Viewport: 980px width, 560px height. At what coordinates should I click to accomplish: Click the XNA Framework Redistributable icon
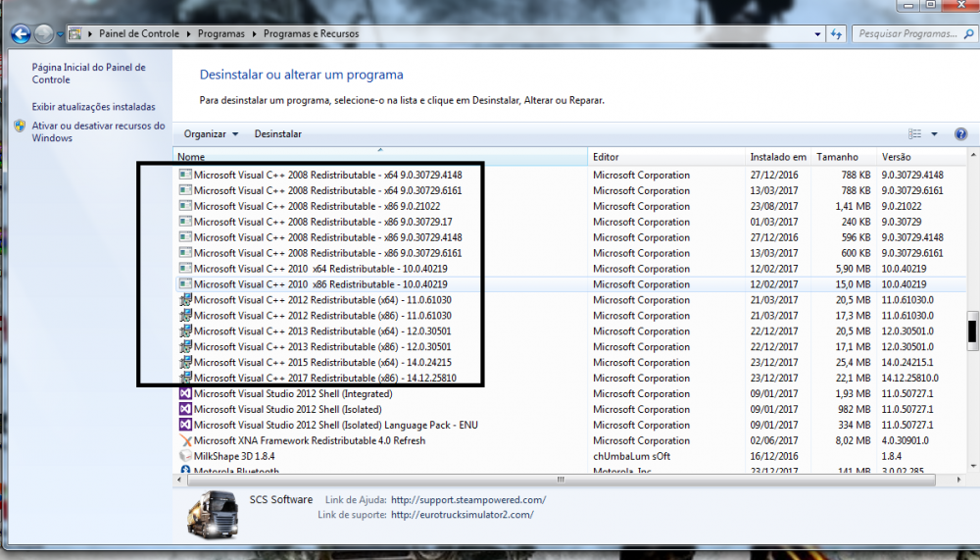coord(185,440)
